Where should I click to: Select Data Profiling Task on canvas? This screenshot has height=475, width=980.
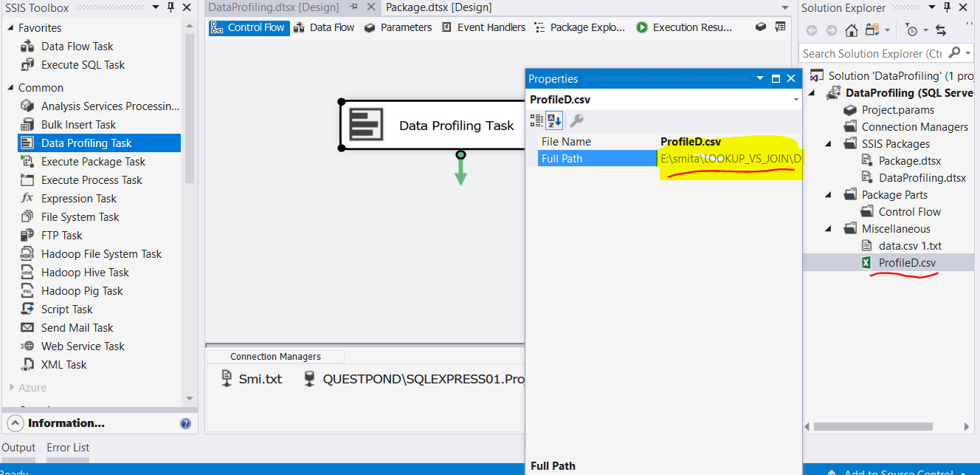(432, 126)
